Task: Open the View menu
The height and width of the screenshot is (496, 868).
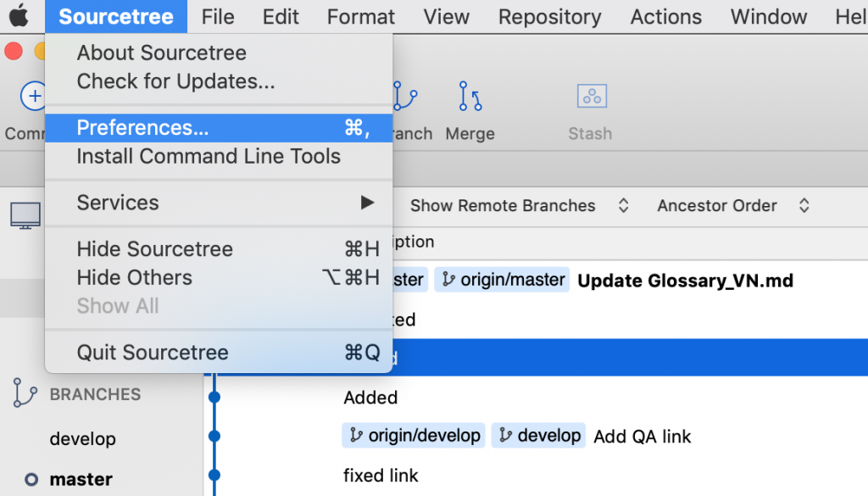Action: point(446,17)
